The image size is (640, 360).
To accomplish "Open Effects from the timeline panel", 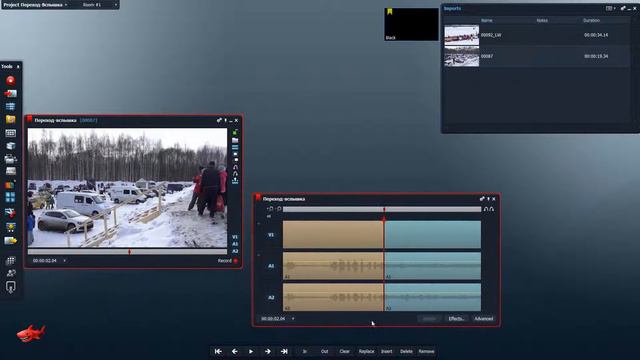I will coord(456,319).
